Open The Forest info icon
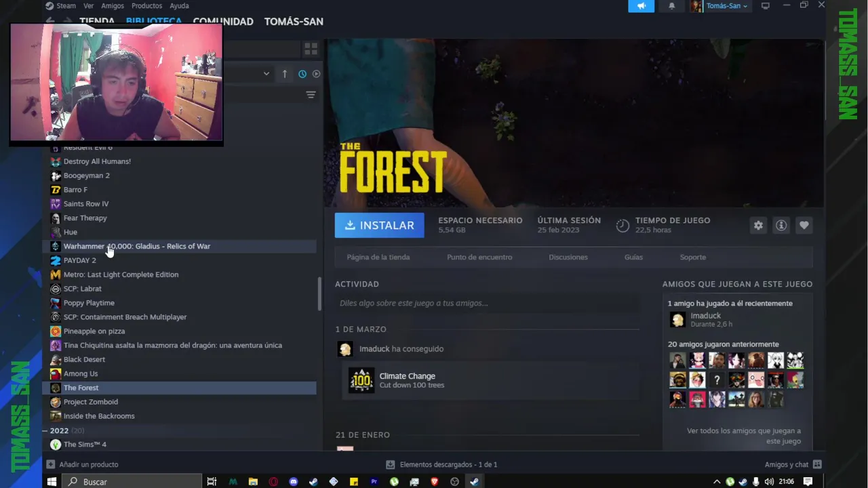 781,226
